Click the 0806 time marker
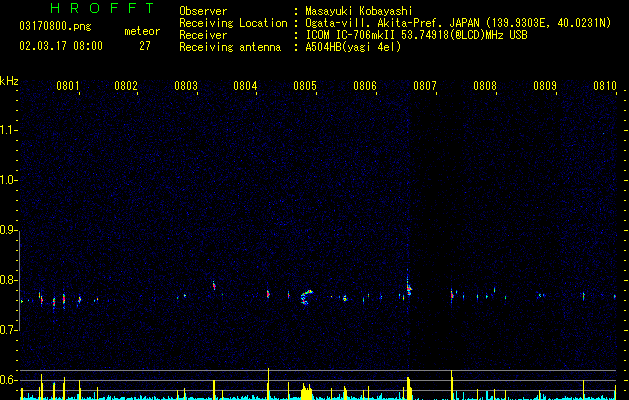Screen dimensions: 629x400 tap(365, 86)
